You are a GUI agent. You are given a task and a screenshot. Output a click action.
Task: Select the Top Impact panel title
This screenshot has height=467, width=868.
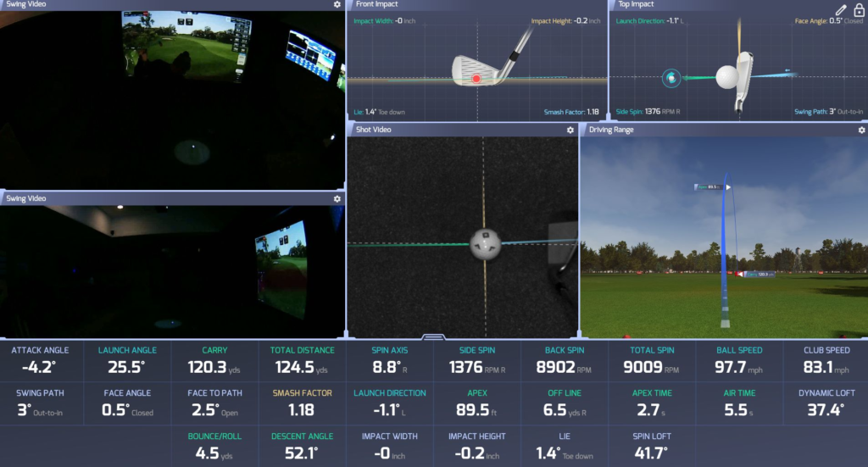[636, 4]
